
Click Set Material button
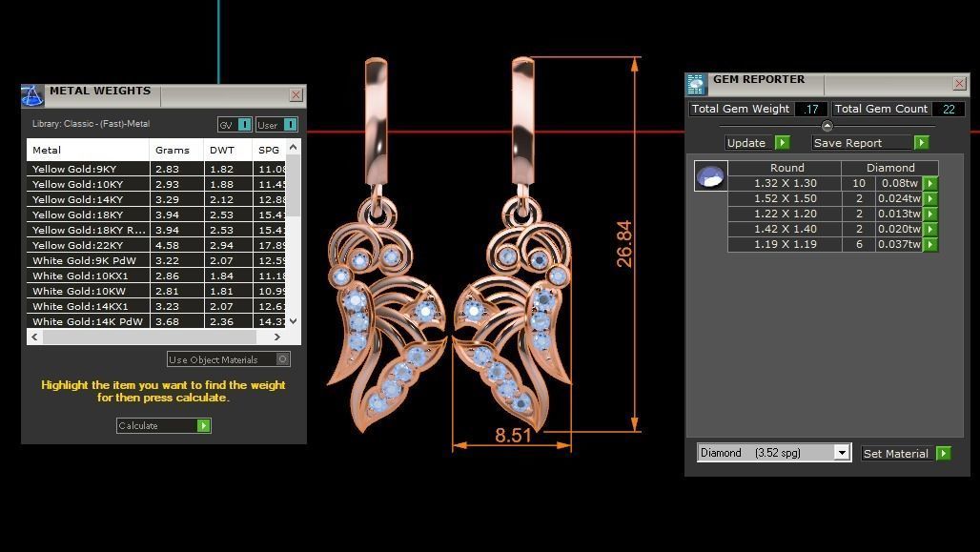[897, 453]
